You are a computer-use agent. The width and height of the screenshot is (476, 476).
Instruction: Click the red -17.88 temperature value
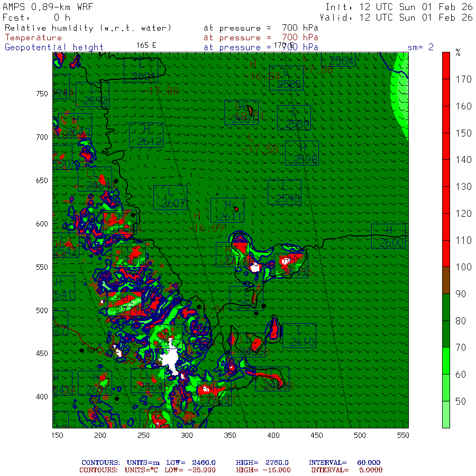click(x=160, y=91)
